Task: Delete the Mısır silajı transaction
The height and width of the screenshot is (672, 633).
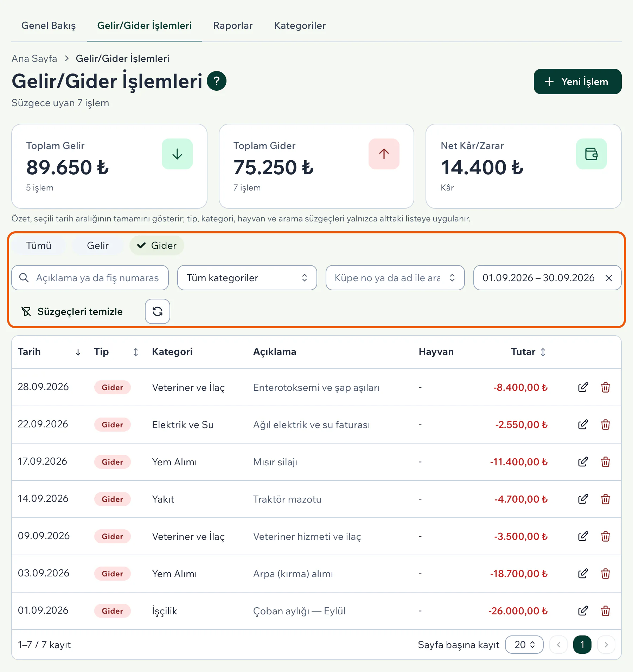Action: coord(605,462)
